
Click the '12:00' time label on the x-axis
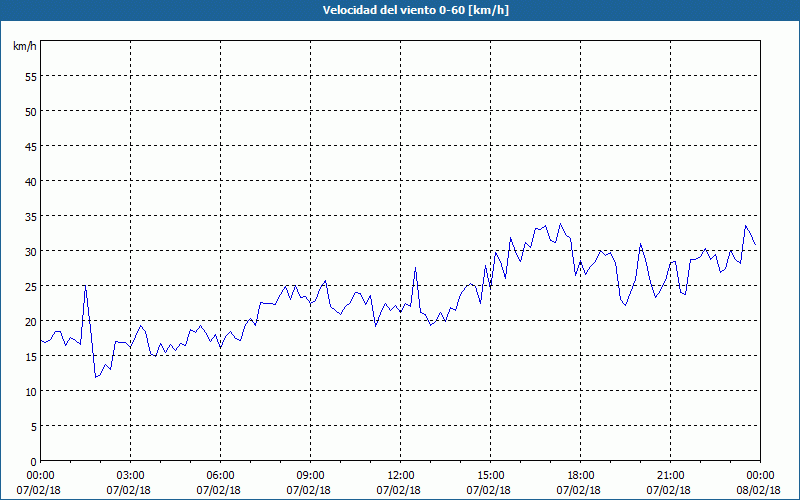point(401,476)
